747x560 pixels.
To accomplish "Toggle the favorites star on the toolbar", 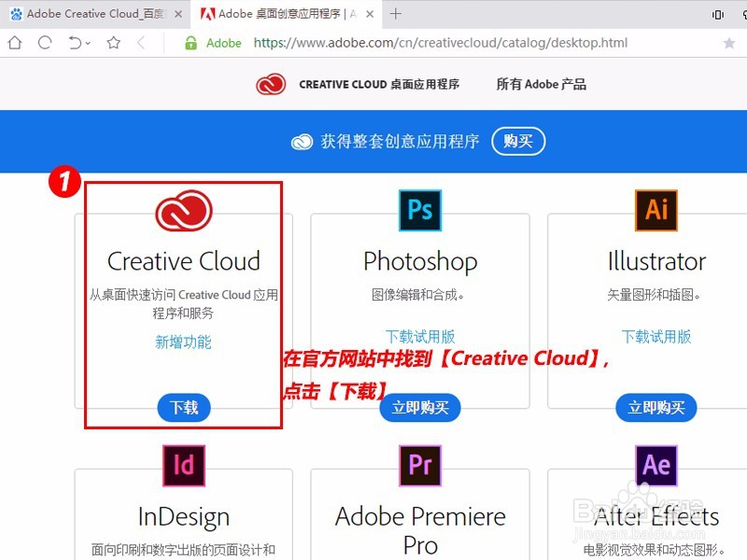I will tap(114, 42).
